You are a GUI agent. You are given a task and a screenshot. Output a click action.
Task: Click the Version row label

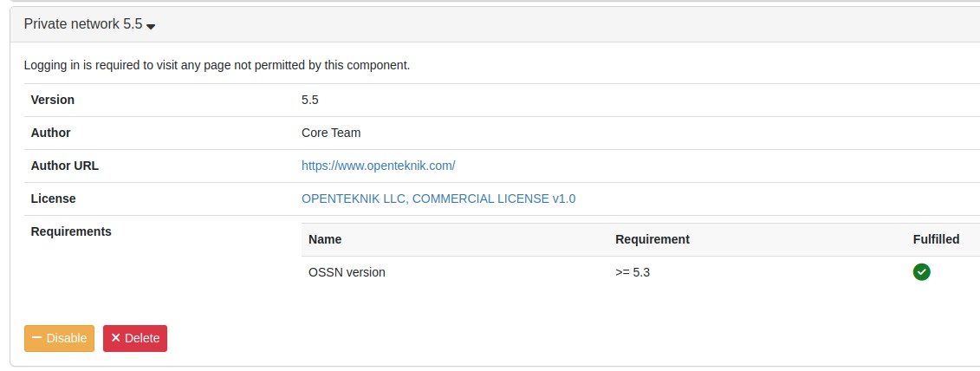pos(53,100)
